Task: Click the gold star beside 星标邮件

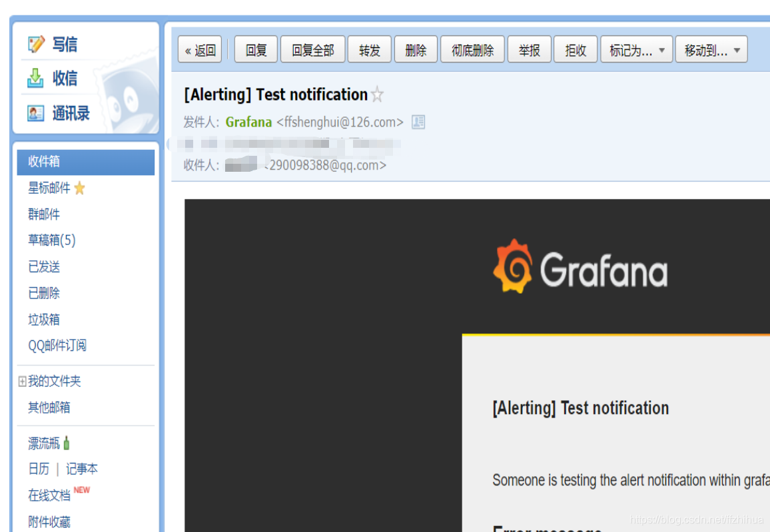Action: click(x=79, y=188)
